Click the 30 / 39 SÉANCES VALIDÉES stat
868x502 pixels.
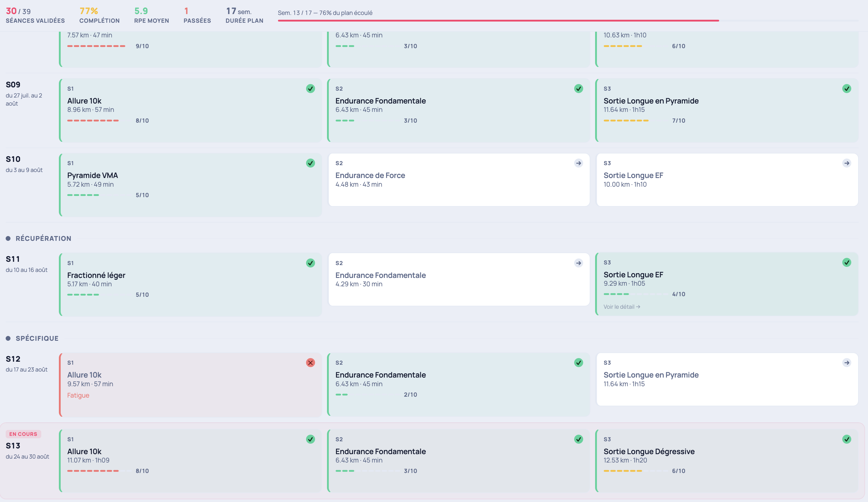coord(35,16)
